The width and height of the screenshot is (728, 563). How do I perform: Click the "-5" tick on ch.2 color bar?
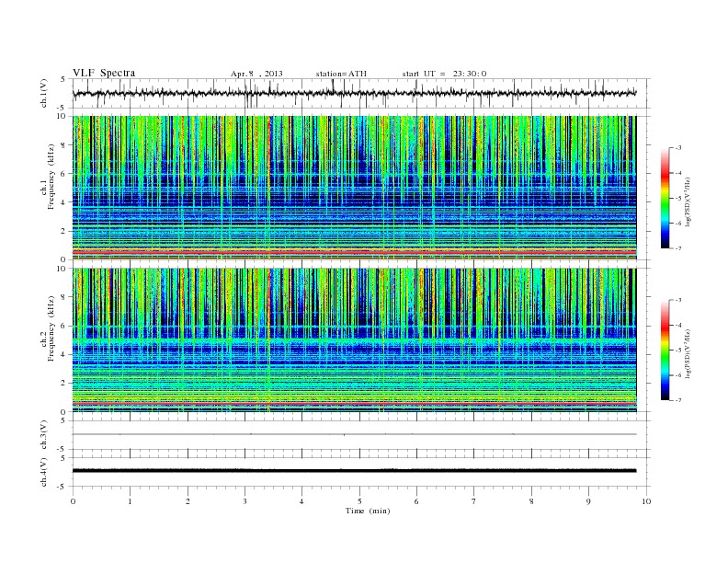point(678,350)
